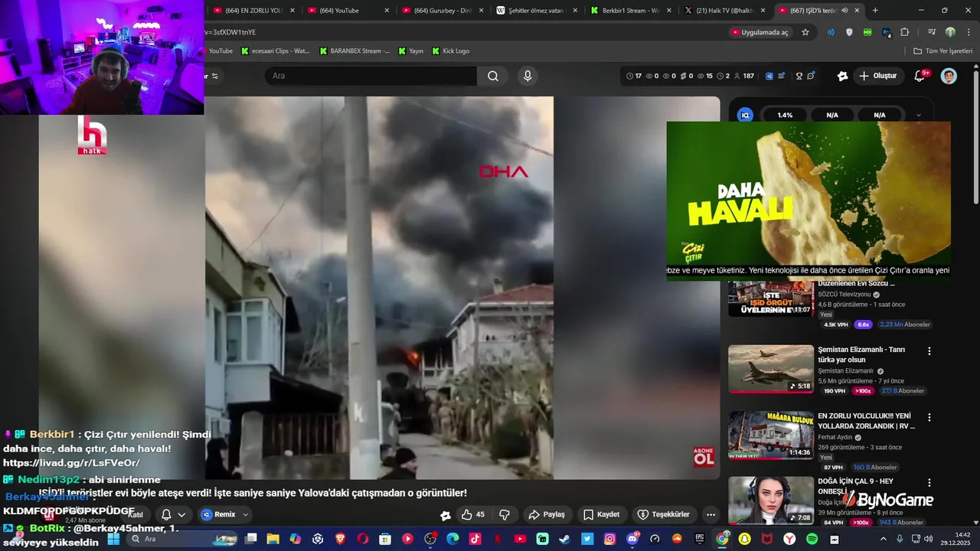The width and height of the screenshot is (980, 551).
Task: Click the IQ badge in the stats panel
Action: [x=745, y=115]
